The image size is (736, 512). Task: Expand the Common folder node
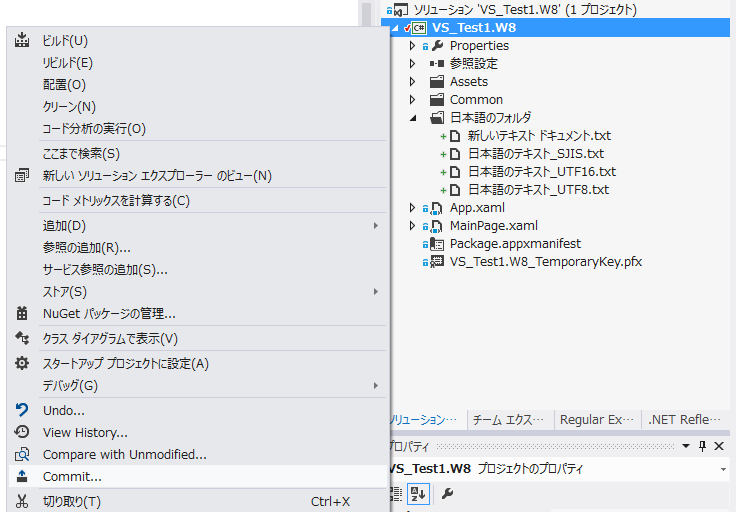coord(412,99)
